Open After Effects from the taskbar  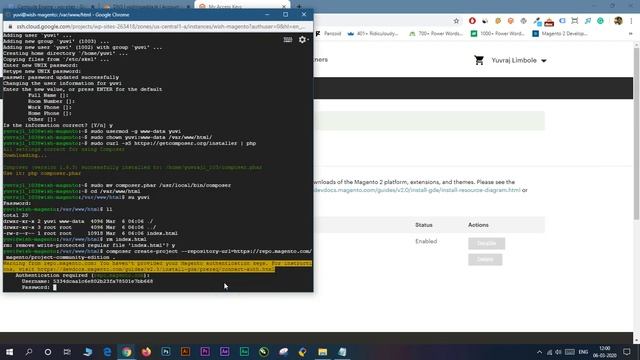(224, 352)
